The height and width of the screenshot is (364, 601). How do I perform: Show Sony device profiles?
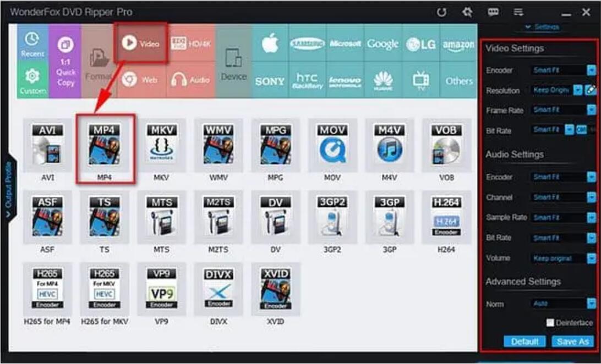point(270,80)
